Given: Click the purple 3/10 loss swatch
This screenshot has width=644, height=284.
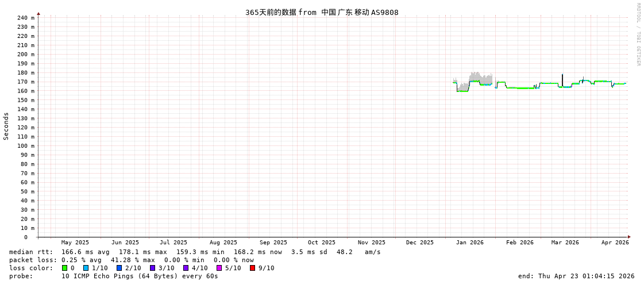Looking at the screenshot, I should click(152, 268).
